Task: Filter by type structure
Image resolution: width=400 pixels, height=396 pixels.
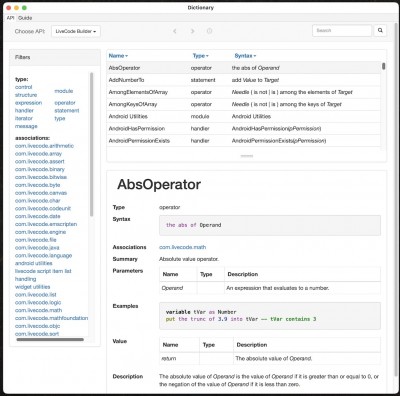Action: pyautogui.click(x=26, y=95)
